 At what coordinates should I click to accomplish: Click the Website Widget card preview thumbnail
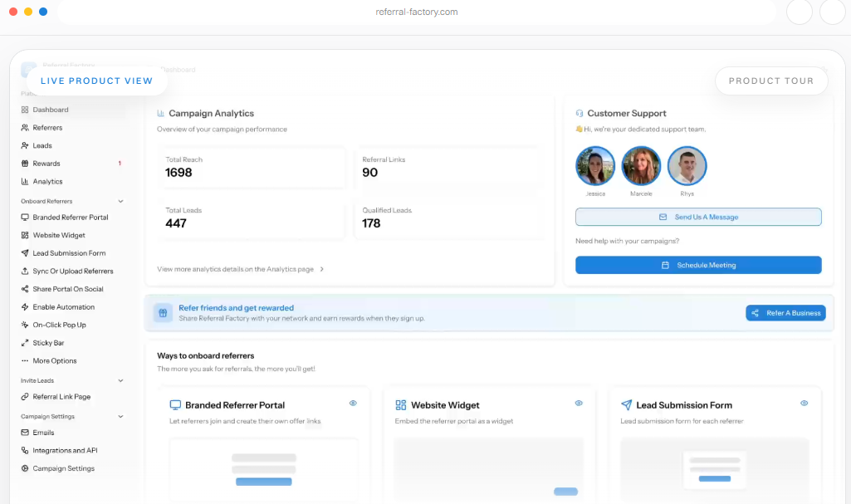pos(489,469)
